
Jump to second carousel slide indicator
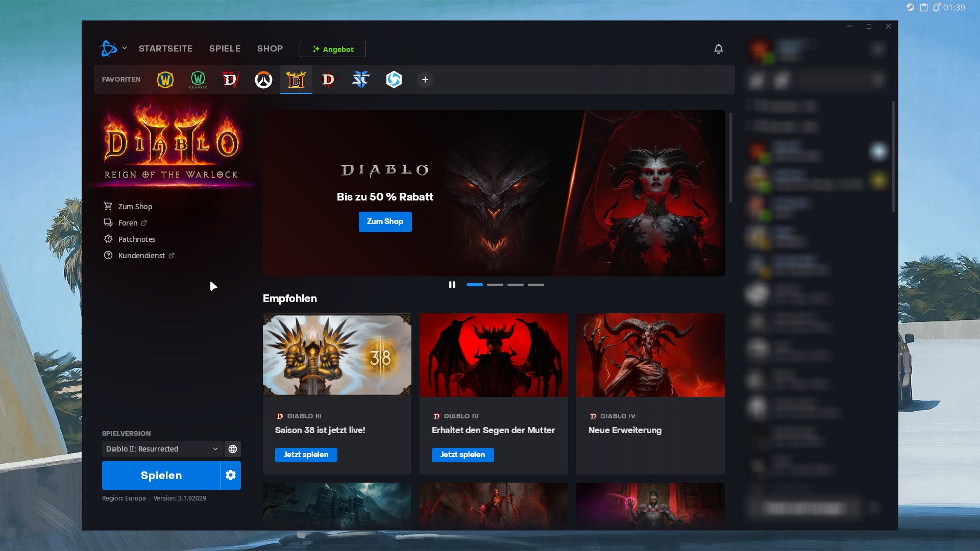495,285
